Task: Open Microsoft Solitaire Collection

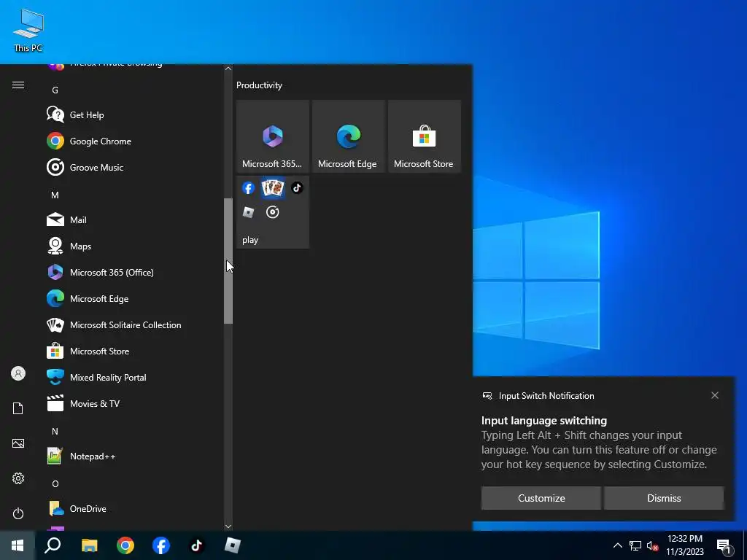Action: tap(133, 324)
